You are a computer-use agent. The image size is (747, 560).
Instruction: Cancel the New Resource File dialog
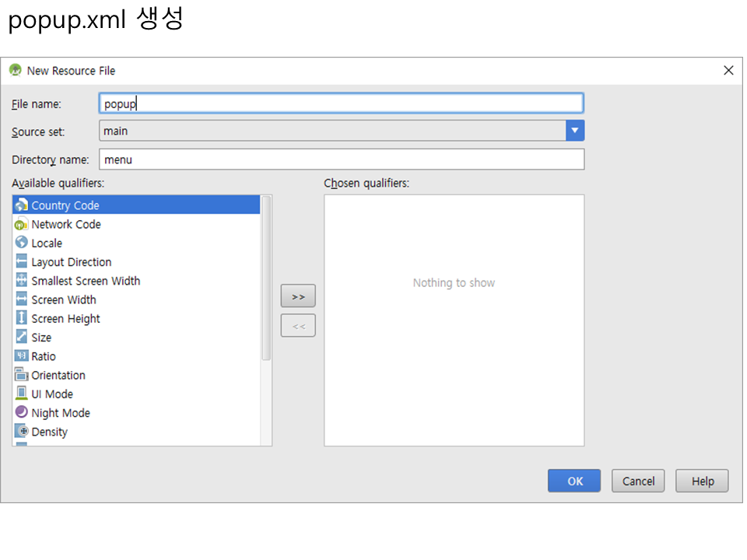pos(638,481)
